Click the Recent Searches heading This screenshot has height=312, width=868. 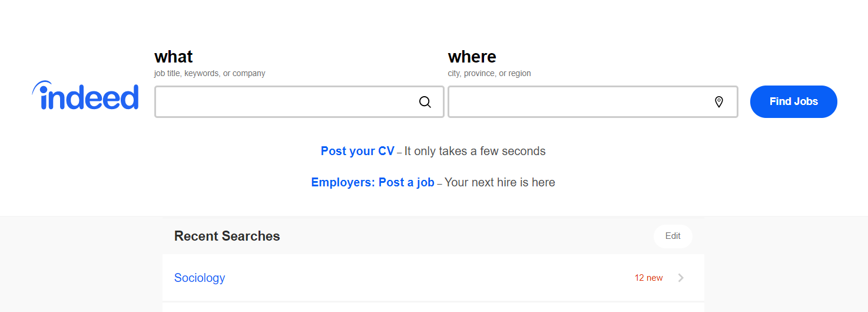[x=227, y=237]
